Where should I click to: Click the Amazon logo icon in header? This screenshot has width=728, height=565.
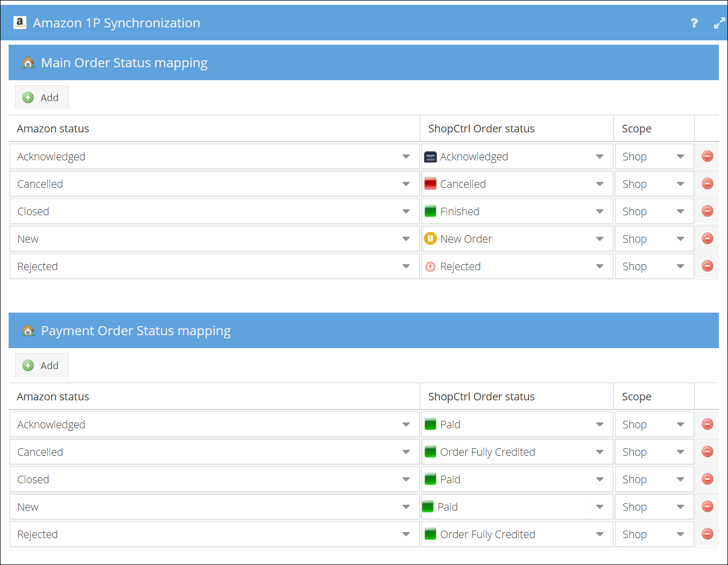click(20, 23)
